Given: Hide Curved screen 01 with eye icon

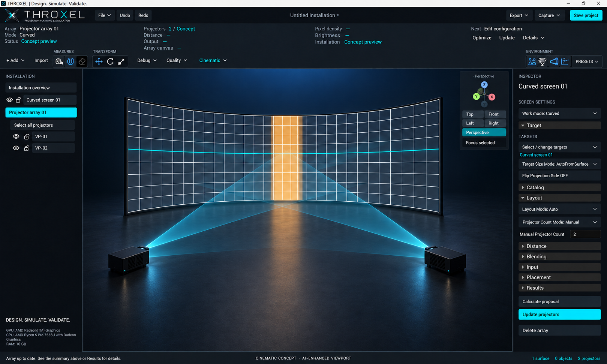Looking at the screenshot, I should tap(10, 100).
